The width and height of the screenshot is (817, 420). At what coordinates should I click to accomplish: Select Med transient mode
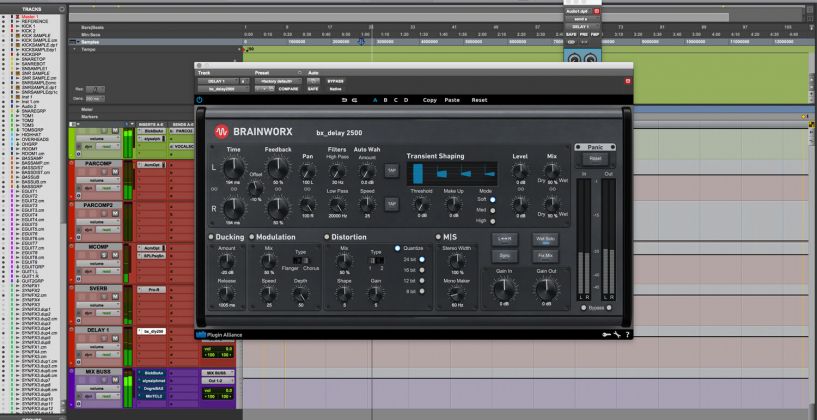(492, 211)
